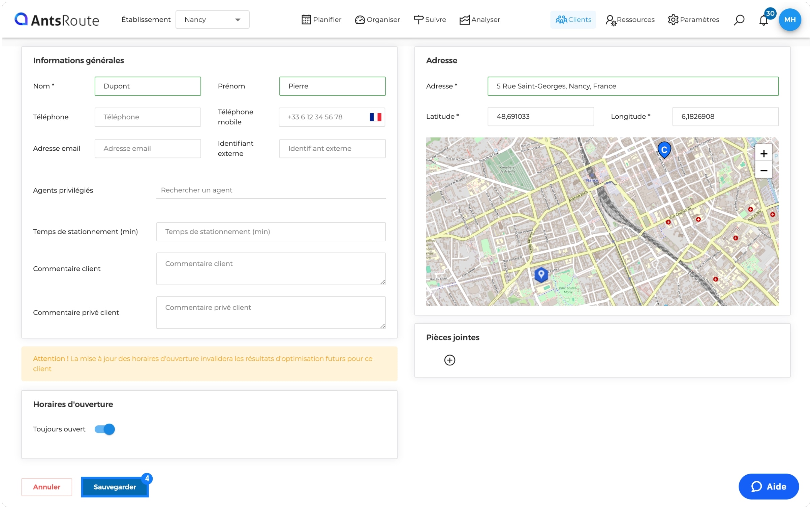Click the Nom field containing Dupont
The height and width of the screenshot is (509, 812).
pyautogui.click(x=148, y=86)
